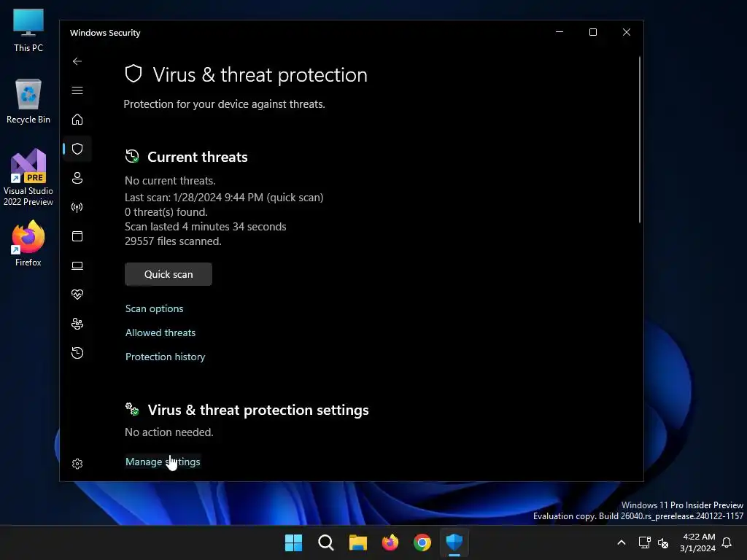Image resolution: width=747 pixels, height=560 pixels.
Task: Open File Explorer from taskbar
Action: 357,542
